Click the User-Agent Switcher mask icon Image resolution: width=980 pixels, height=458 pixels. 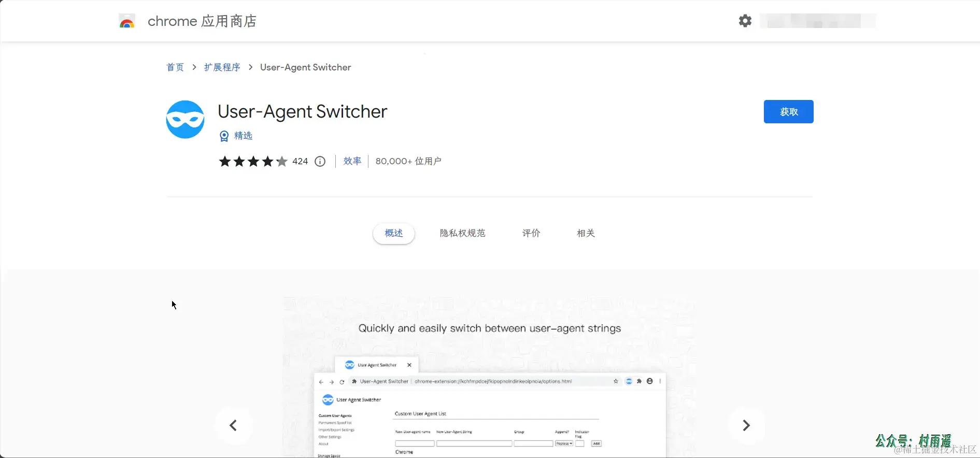185,119
